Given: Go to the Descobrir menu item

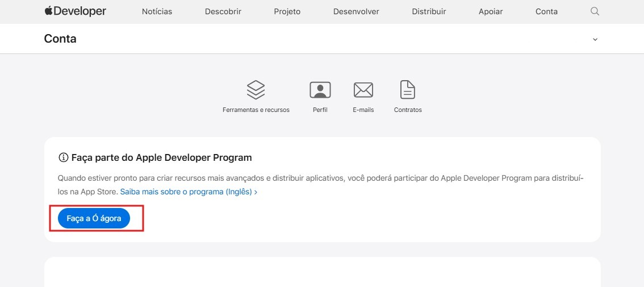Looking at the screenshot, I should (223, 11).
